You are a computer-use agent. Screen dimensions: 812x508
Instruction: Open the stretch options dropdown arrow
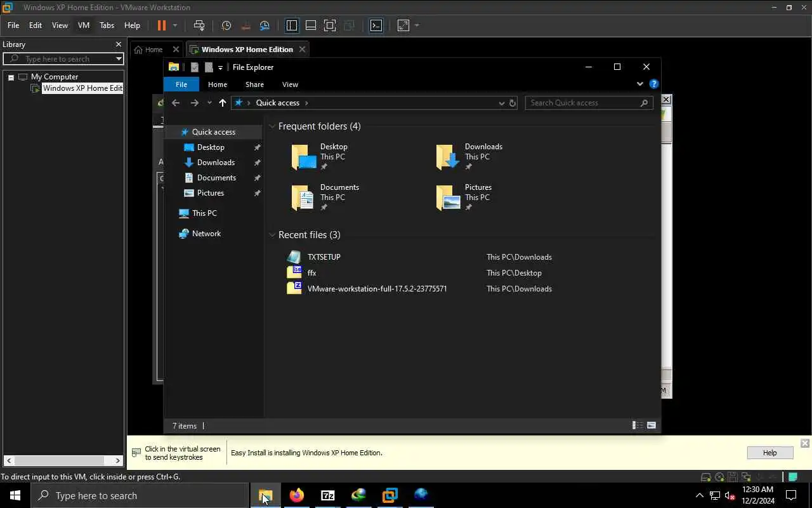pyautogui.click(x=417, y=25)
